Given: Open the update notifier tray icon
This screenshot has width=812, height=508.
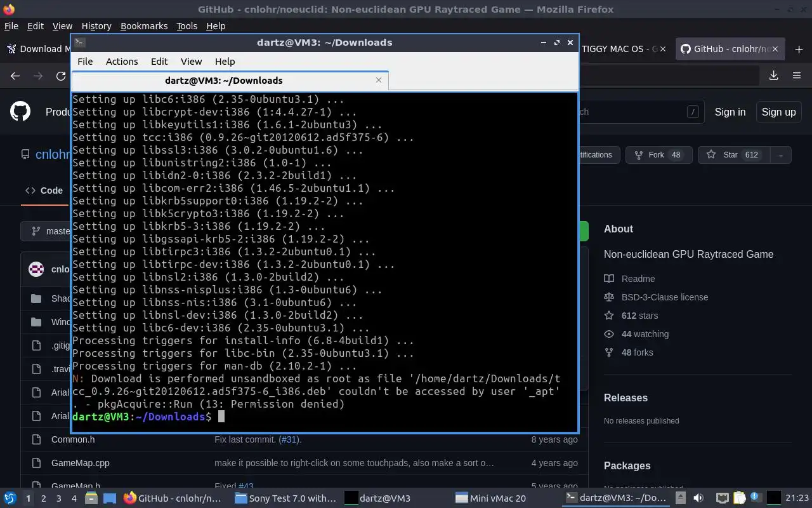Looking at the screenshot, I should pyautogui.click(x=756, y=498).
